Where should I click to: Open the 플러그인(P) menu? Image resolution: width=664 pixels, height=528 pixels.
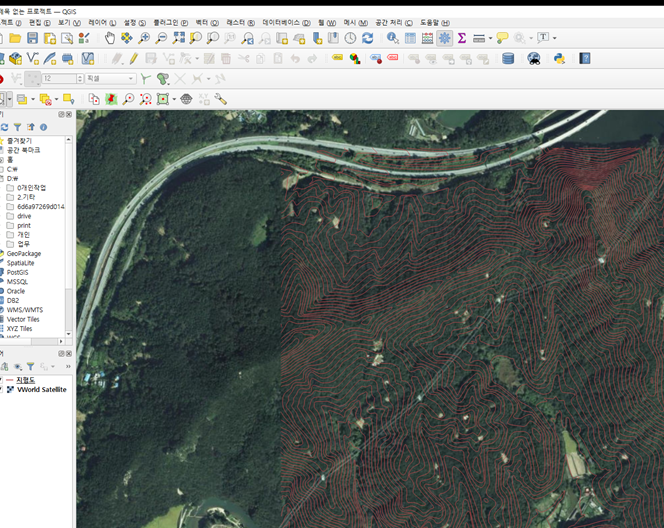coord(170,23)
